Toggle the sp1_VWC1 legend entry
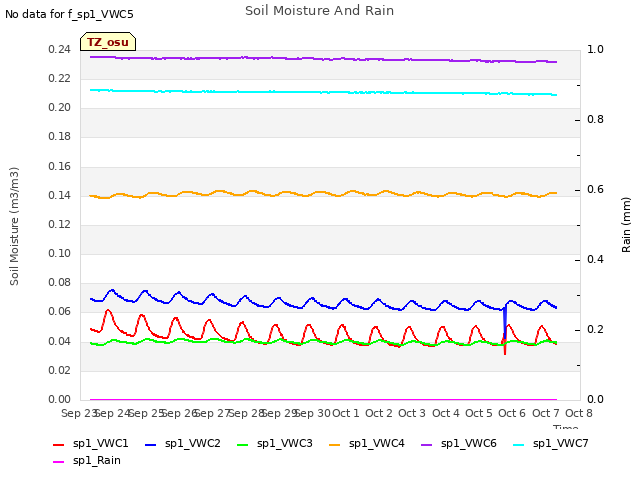Screen dimensions: 640x480 (x=91, y=443)
